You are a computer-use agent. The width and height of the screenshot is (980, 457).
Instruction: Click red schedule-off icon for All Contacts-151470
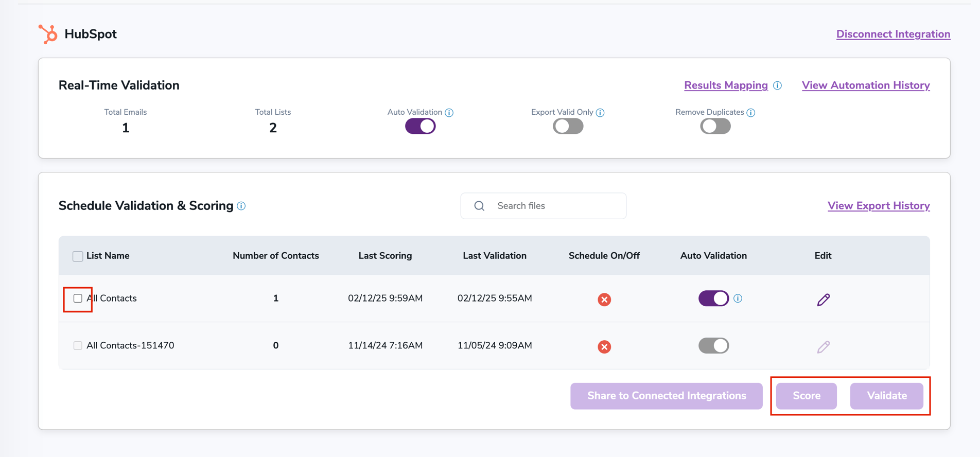(x=604, y=347)
